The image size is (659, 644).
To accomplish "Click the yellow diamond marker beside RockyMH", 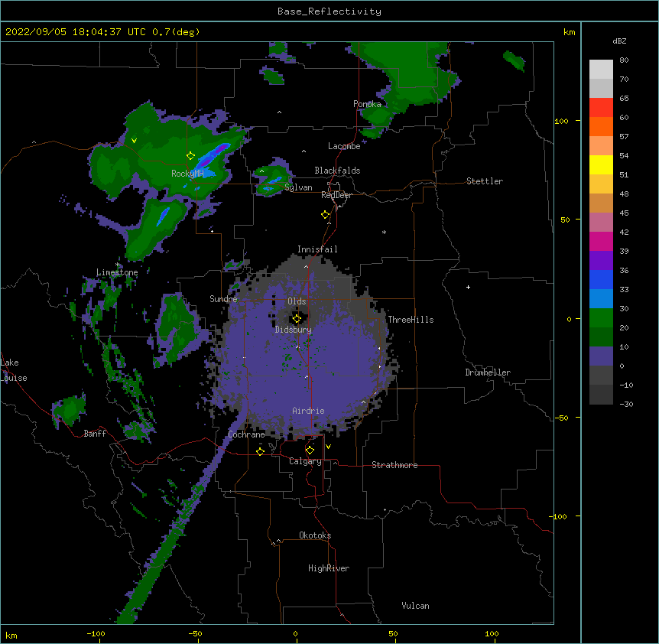I will (x=191, y=156).
